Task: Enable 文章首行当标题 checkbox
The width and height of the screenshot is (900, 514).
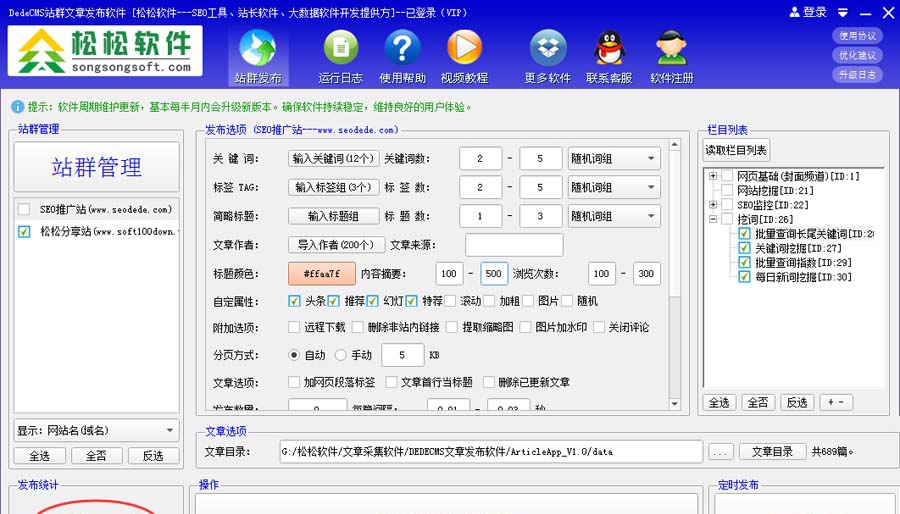Action: click(x=391, y=382)
